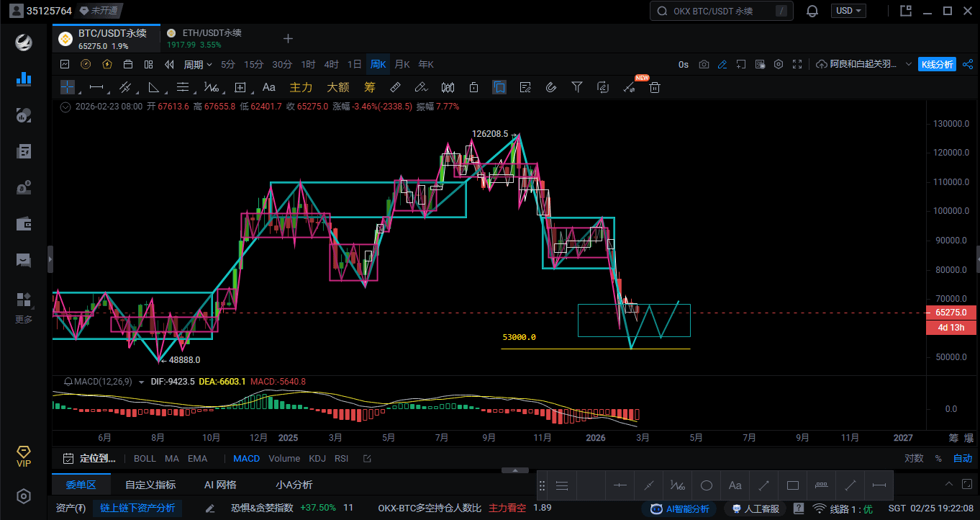Select the crosshair cursor tool
The image size is (980, 520).
pyautogui.click(x=68, y=87)
